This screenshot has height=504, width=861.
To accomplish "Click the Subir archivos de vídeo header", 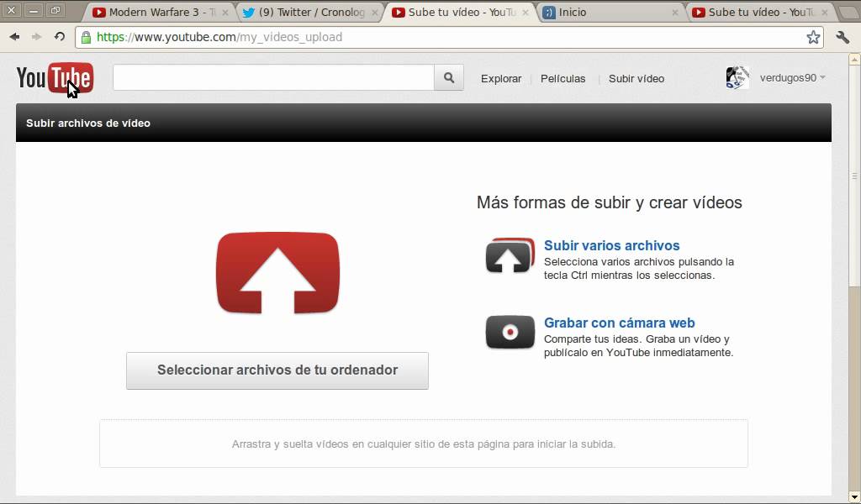I will tap(88, 123).
